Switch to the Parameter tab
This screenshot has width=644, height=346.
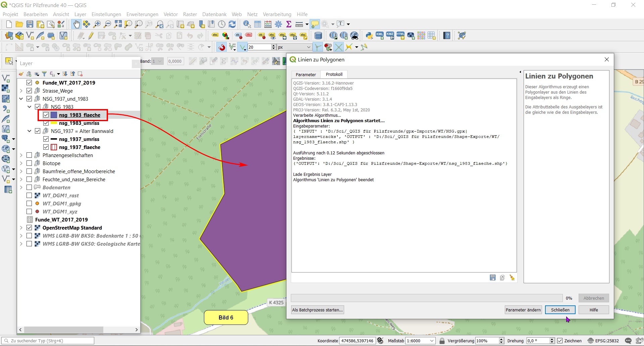pos(306,75)
